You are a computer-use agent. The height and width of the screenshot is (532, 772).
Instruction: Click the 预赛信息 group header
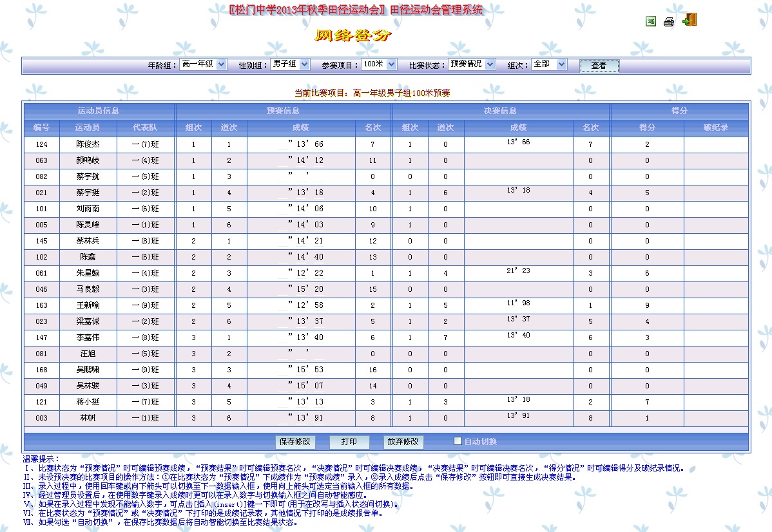[x=283, y=111]
